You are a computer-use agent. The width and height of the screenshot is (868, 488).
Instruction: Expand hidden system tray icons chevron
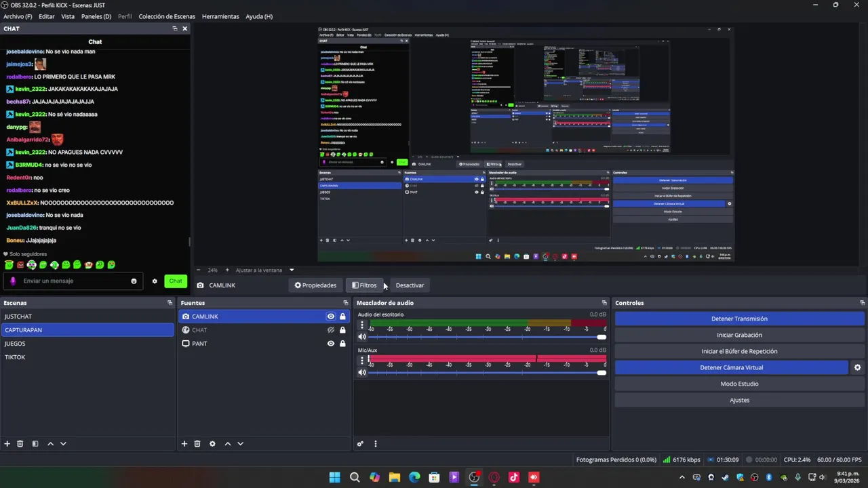pyautogui.click(x=682, y=477)
